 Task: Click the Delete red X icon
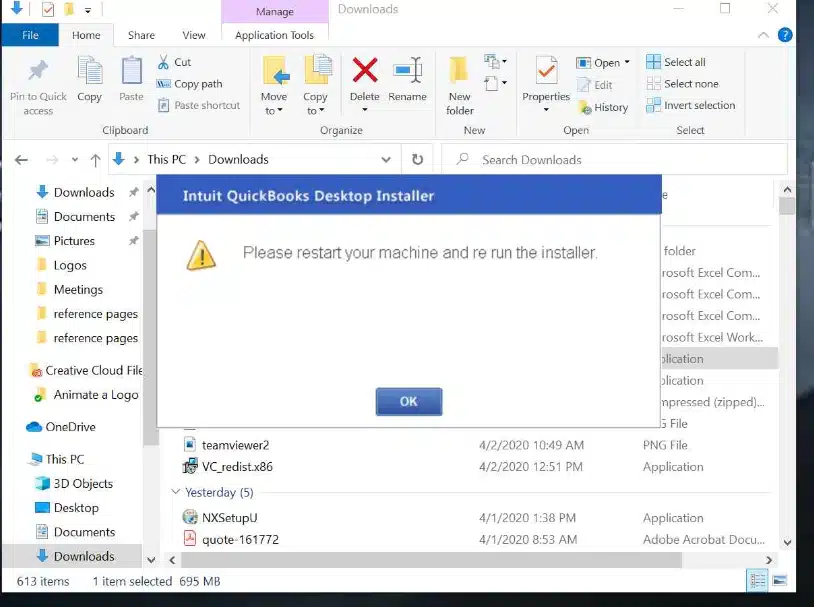pyautogui.click(x=365, y=72)
